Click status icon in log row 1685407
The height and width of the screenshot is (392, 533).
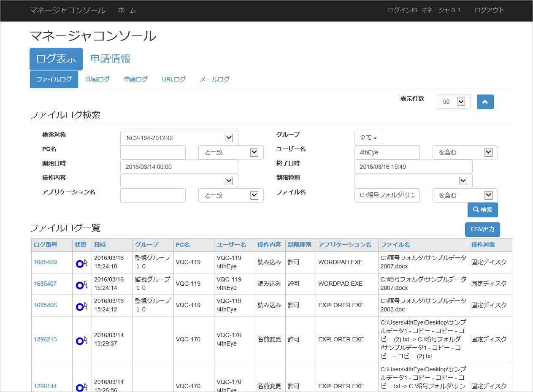tap(82, 285)
